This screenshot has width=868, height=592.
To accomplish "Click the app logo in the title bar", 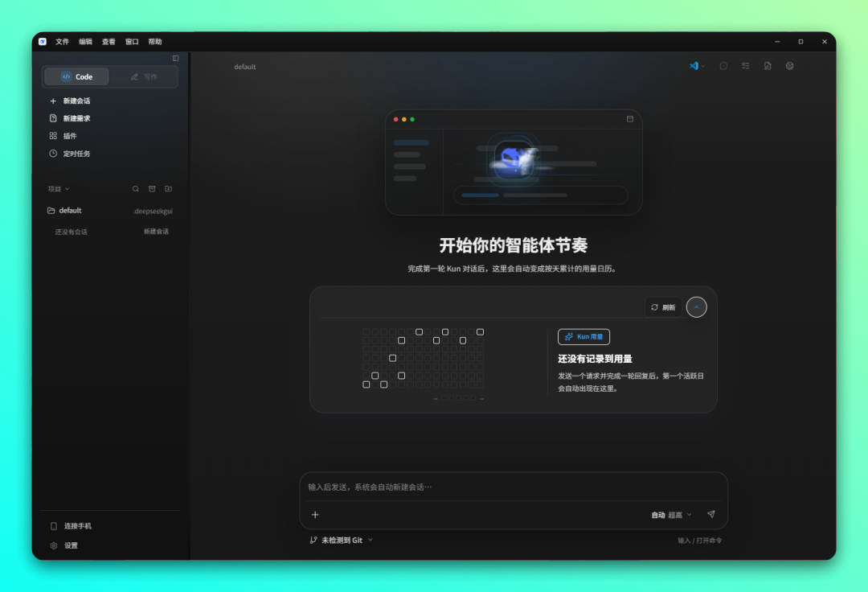I will tap(43, 42).
